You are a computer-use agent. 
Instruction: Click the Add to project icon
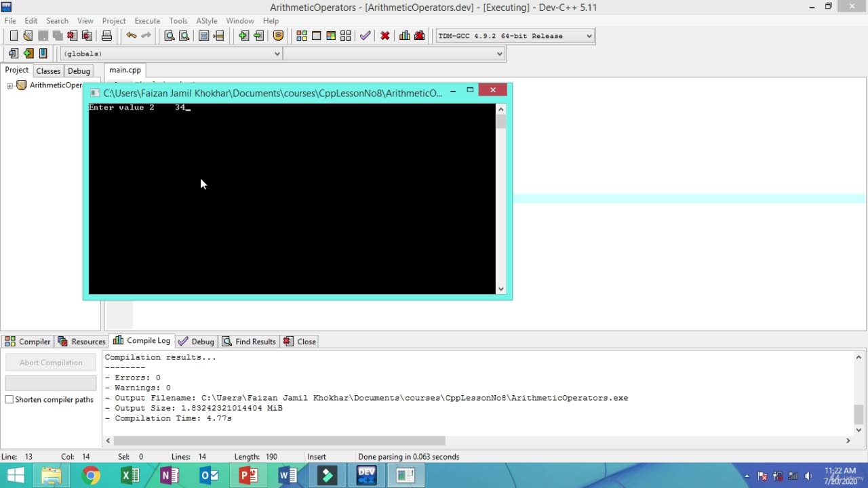click(x=243, y=36)
